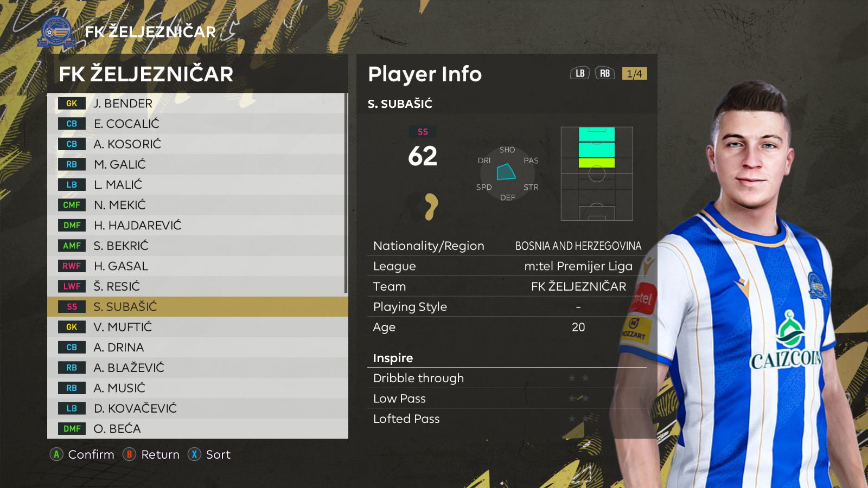
Task: Click the Sort label
Action: pos(218,454)
